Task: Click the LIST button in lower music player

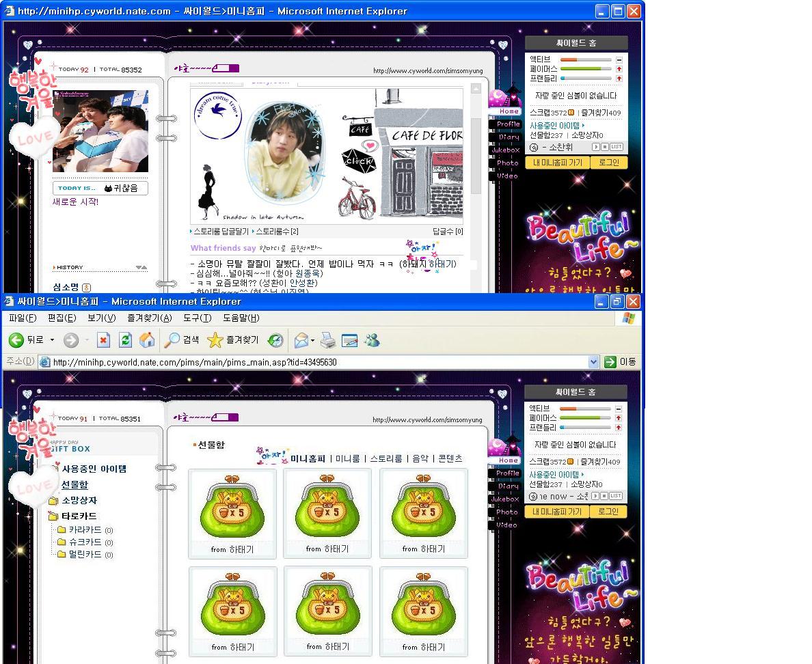Action: [x=615, y=496]
